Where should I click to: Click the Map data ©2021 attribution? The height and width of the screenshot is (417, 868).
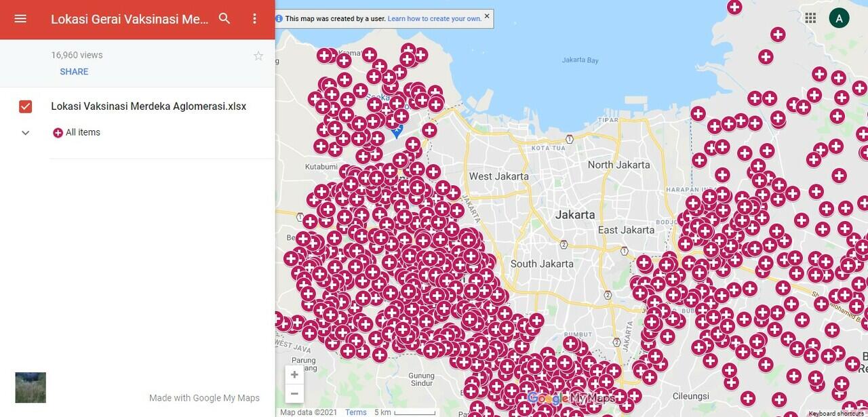(x=309, y=412)
